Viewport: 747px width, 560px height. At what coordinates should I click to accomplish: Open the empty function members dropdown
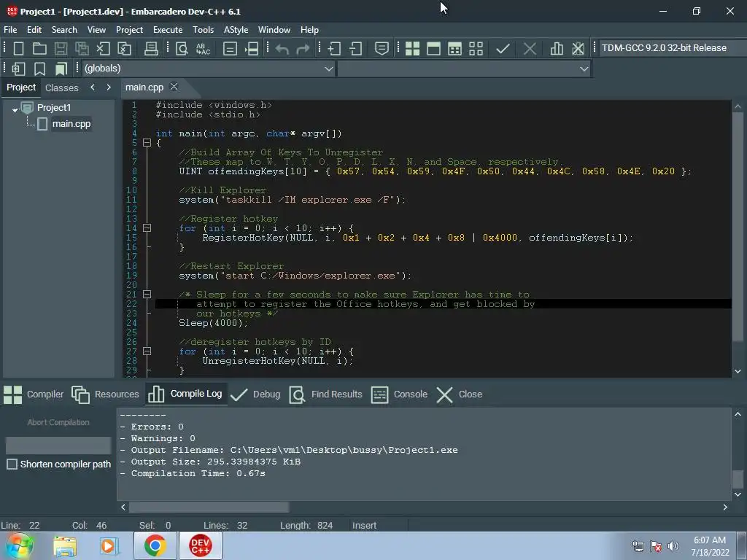pyautogui.click(x=465, y=69)
